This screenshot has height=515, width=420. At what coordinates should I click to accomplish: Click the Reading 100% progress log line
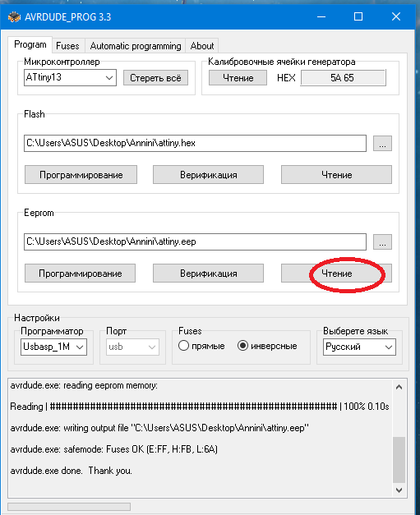coord(200,407)
